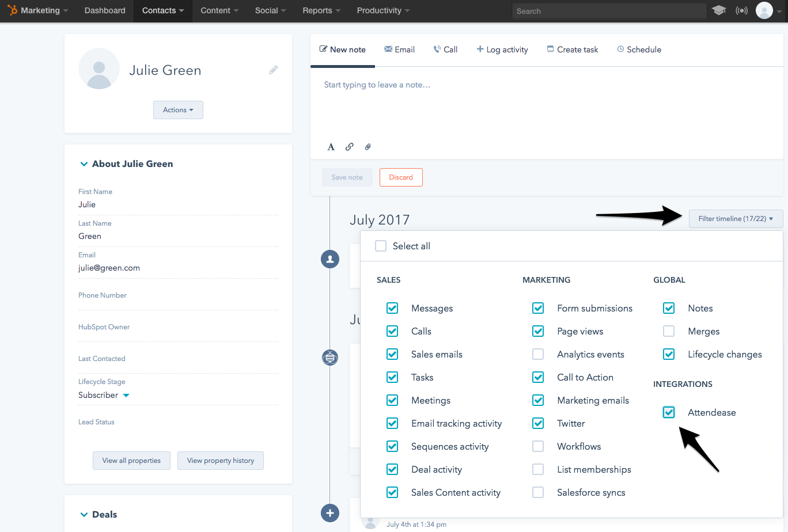Open the text formatting options with the A icon
The height and width of the screenshot is (532, 788).
point(331,147)
